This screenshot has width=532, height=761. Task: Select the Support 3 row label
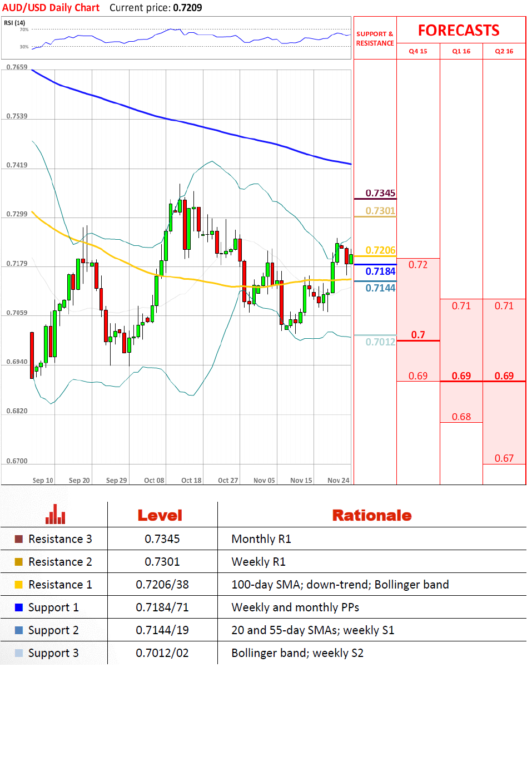[53, 653]
